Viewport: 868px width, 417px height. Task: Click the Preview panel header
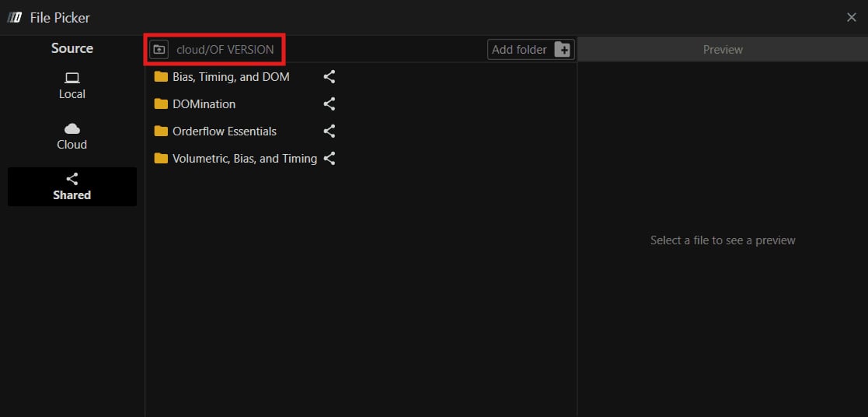pyautogui.click(x=723, y=49)
